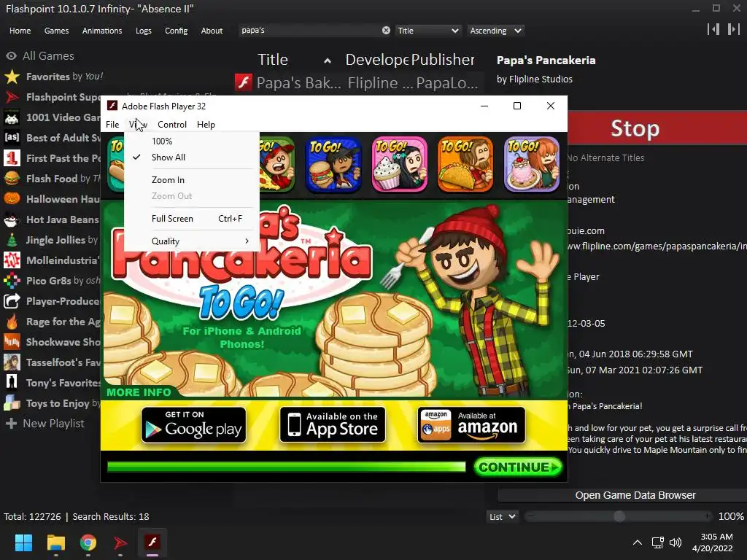747x560 pixels.
Task: Click the red Stop button
Action: (x=657, y=128)
